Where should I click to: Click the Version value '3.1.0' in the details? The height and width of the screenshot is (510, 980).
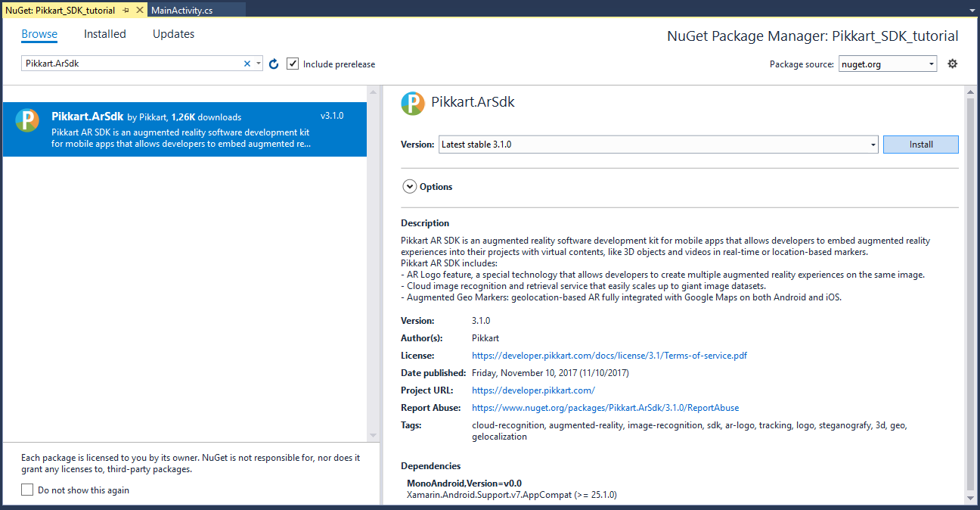pyautogui.click(x=481, y=320)
